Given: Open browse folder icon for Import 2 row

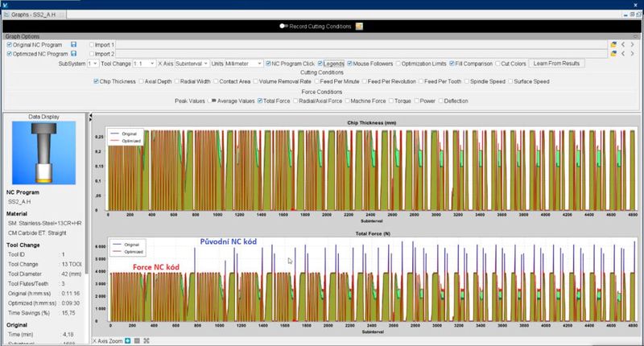Looking at the screenshot, I should click(613, 53).
